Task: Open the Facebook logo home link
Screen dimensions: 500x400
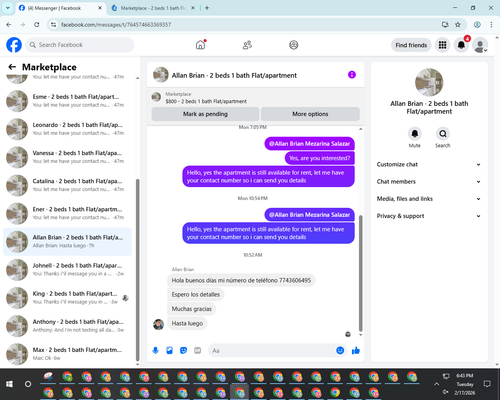Action: click(x=14, y=45)
